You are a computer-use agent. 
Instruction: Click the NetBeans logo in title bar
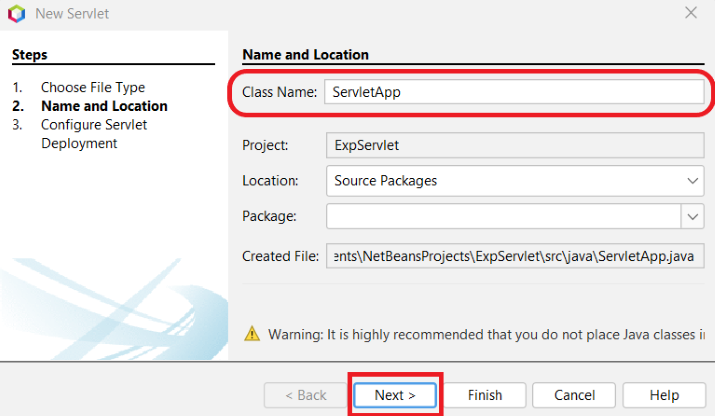[16, 14]
